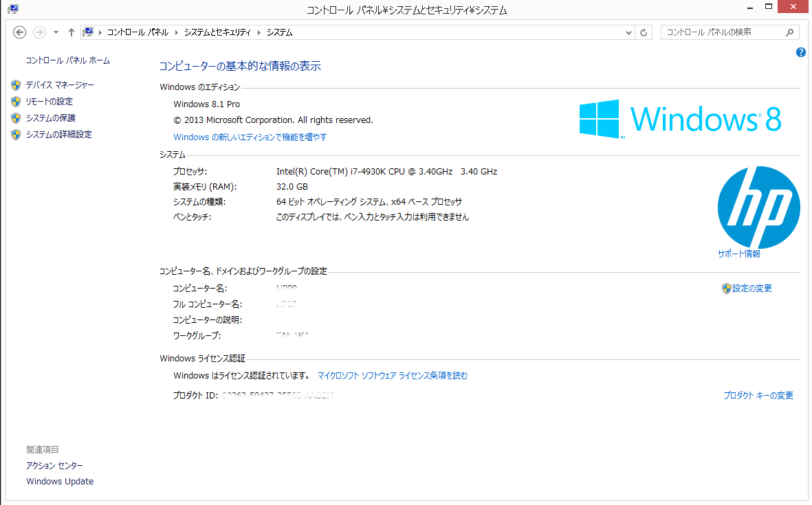Click the Windows 8.1 Pro edition text
Screen dimensions: 812x505
pyautogui.click(x=207, y=104)
